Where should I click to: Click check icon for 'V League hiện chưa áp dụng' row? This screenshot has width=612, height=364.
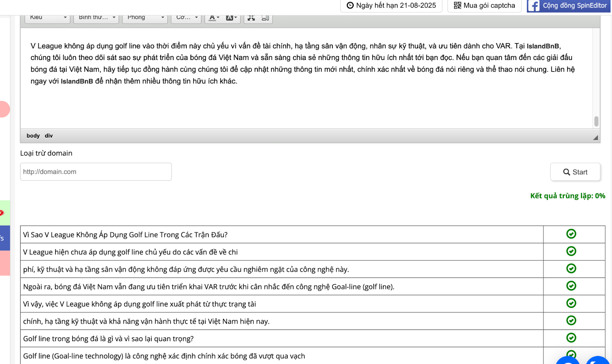click(x=571, y=251)
